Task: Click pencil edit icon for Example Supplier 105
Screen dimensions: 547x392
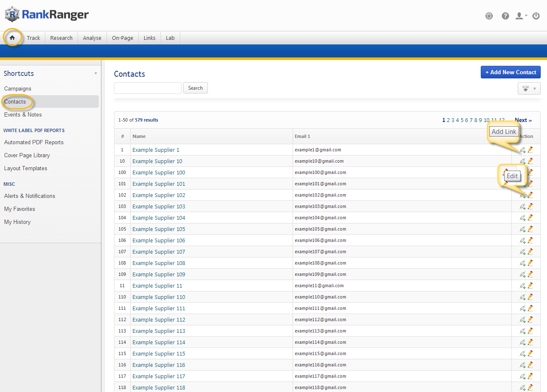Action: coord(530,229)
